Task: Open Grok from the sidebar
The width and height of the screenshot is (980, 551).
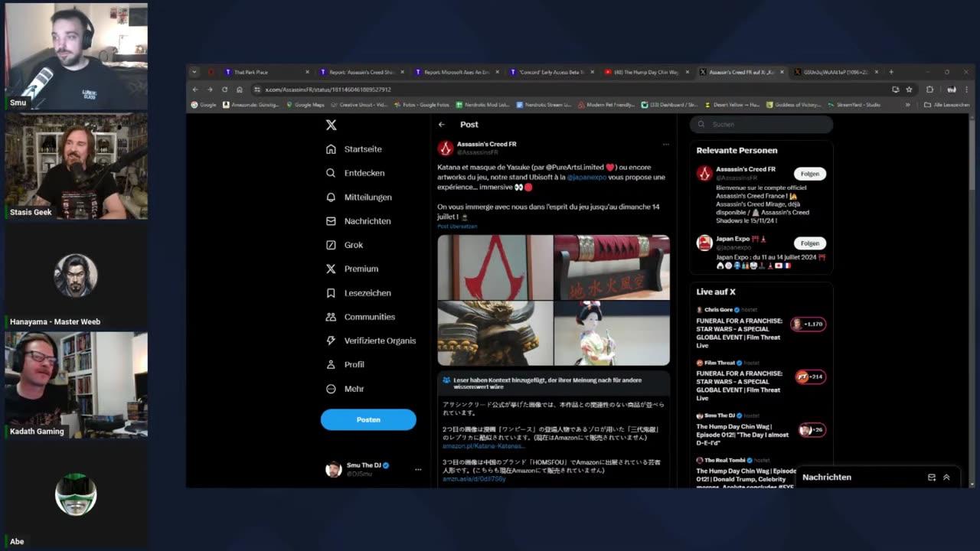Action: point(345,245)
